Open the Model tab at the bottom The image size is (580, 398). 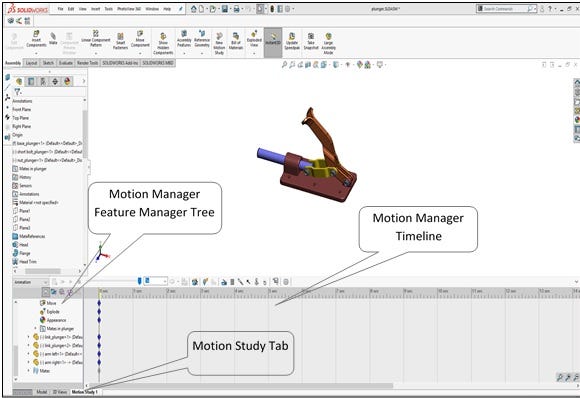coord(41,392)
